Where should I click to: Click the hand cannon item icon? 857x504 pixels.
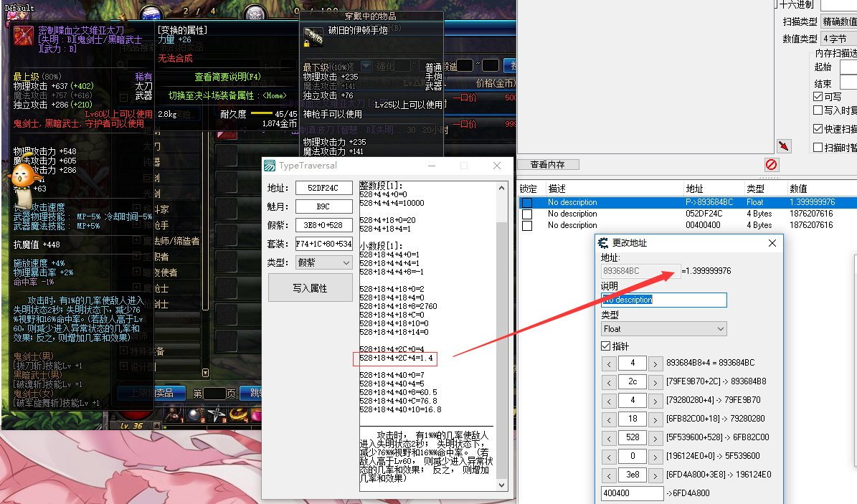pos(313,37)
